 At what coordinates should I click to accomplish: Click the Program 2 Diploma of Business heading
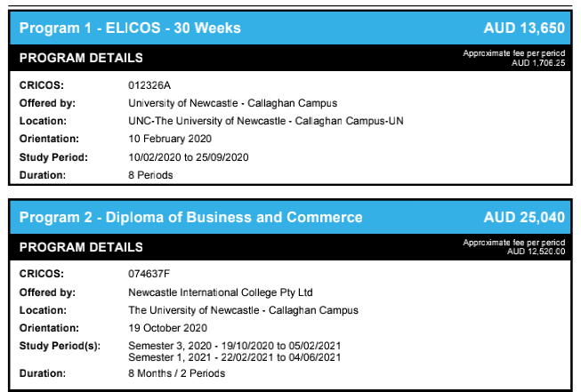point(190,217)
